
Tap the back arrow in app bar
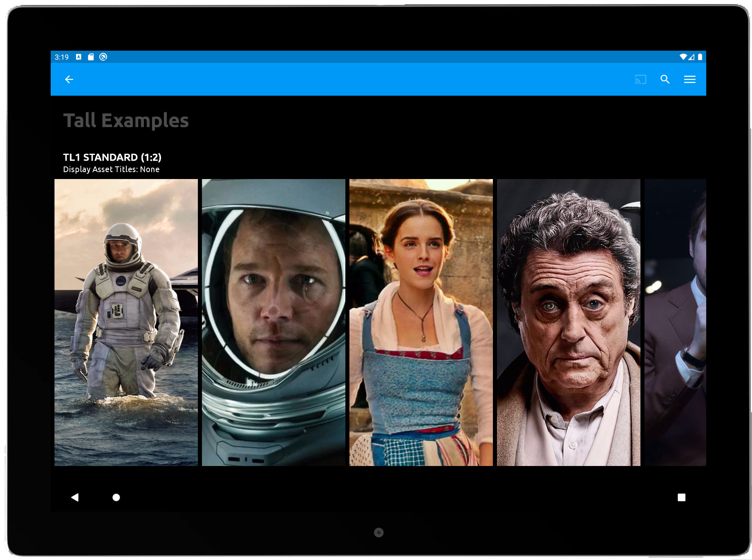tap(69, 79)
